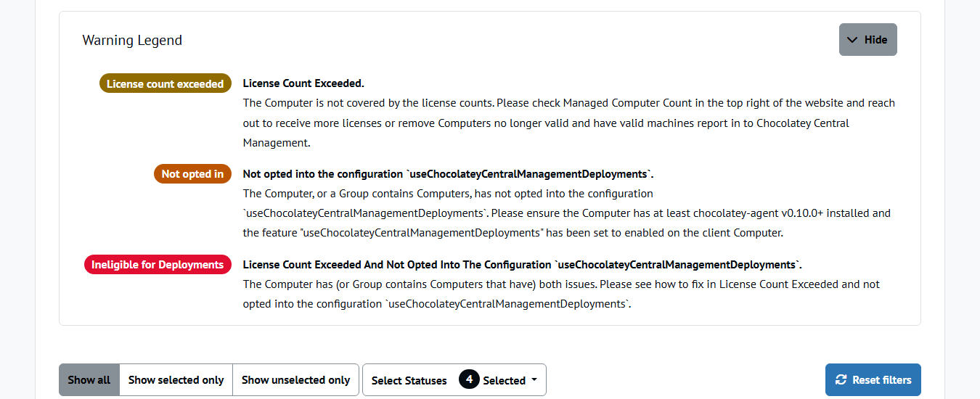Click the chocolatey-agent v0.10.0+ description paragraph

pos(567,213)
